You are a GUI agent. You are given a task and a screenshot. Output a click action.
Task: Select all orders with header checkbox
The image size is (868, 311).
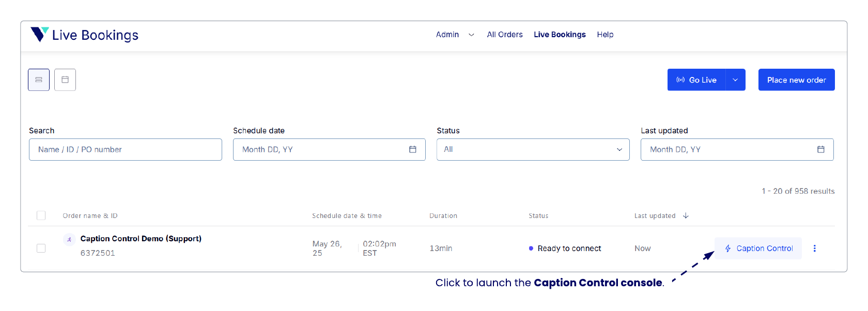click(41, 215)
